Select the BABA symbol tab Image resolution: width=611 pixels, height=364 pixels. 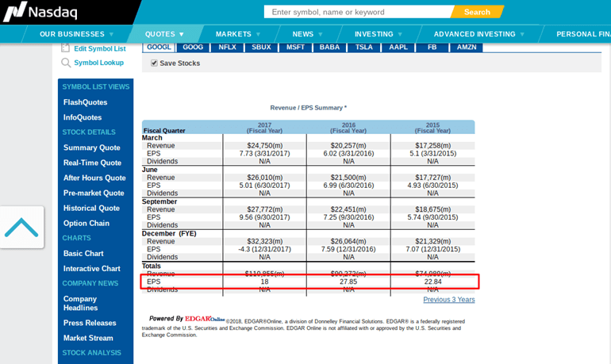click(329, 47)
